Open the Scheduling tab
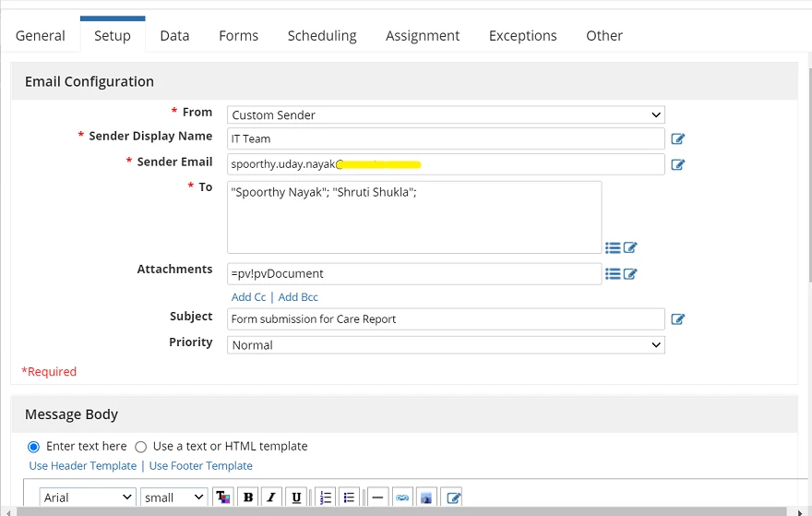 pyautogui.click(x=322, y=36)
